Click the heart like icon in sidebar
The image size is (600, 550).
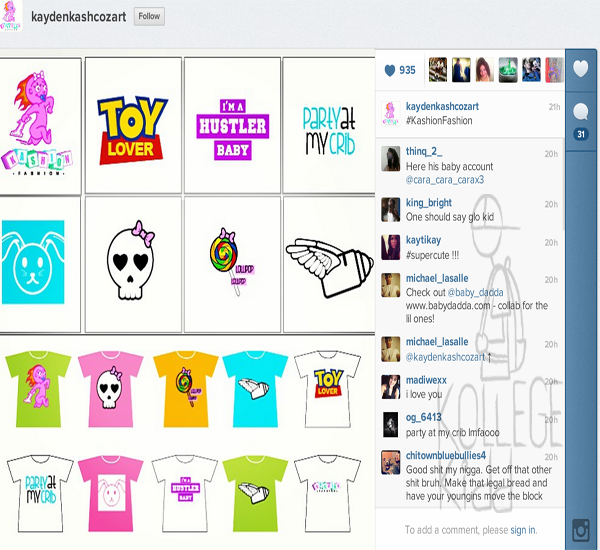[581, 69]
